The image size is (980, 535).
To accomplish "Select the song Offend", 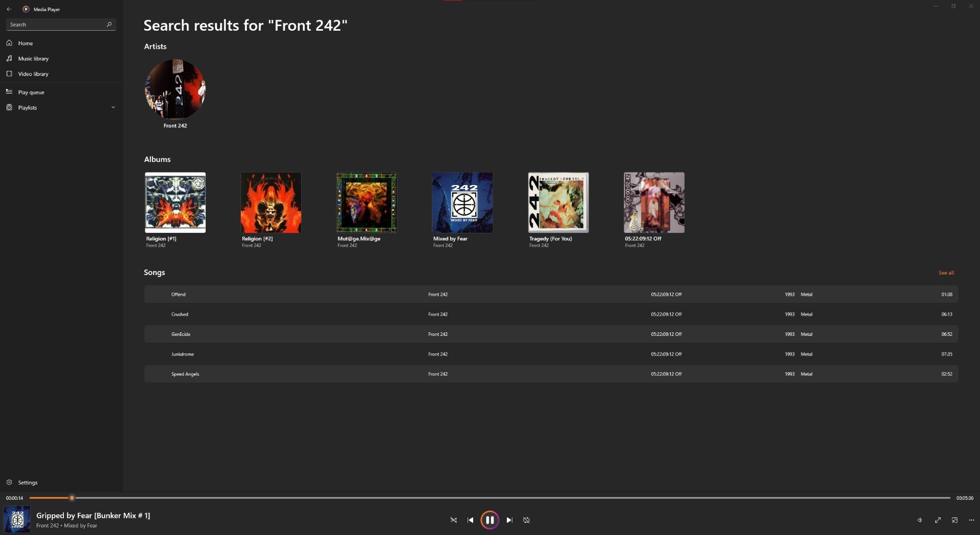I will click(x=551, y=294).
